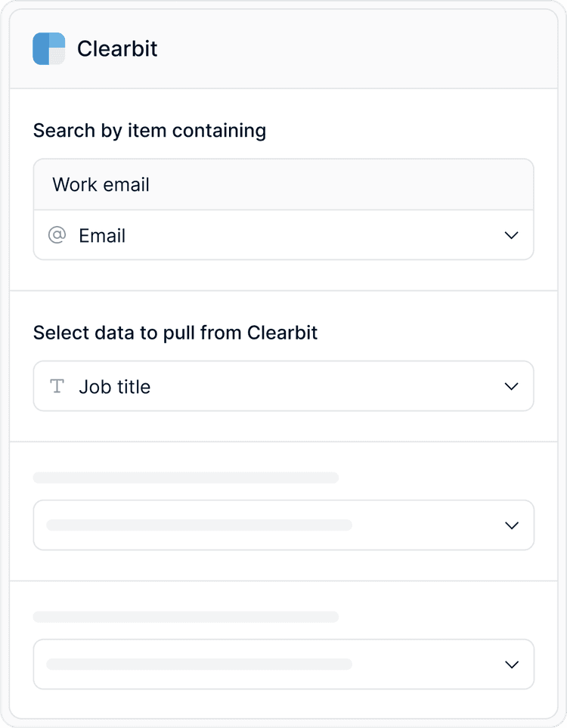Click the Clearbit logo icon
This screenshot has width=567, height=728.
48,48
